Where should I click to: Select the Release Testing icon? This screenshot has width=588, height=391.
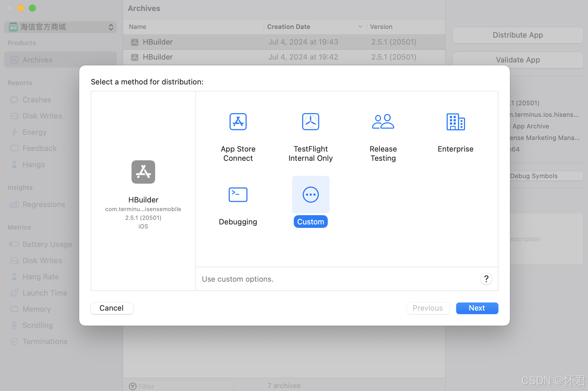[x=383, y=122]
